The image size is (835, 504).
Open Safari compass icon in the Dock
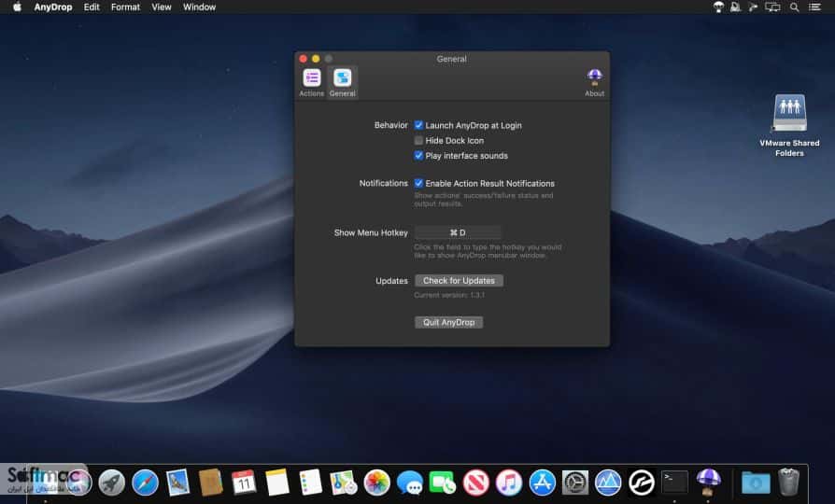[x=145, y=483]
